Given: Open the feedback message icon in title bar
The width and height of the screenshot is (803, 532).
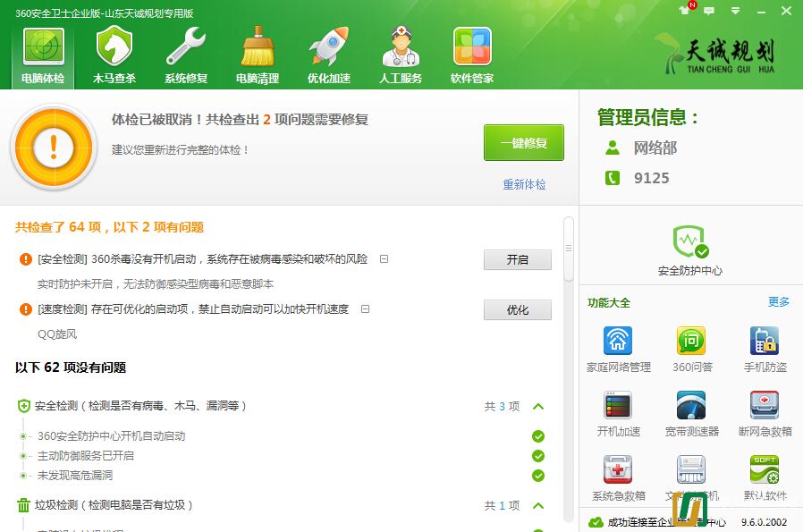Looking at the screenshot, I should point(709,11).
